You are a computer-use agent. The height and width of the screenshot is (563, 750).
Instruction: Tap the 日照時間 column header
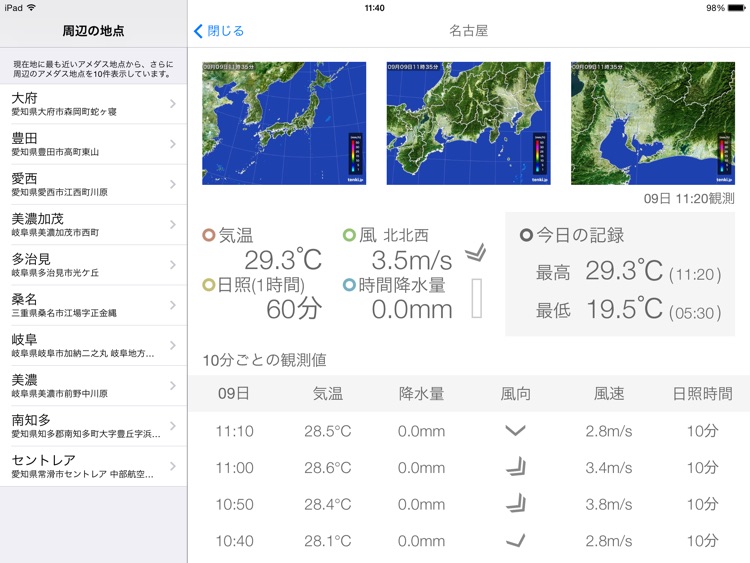[x=703, y=394]
